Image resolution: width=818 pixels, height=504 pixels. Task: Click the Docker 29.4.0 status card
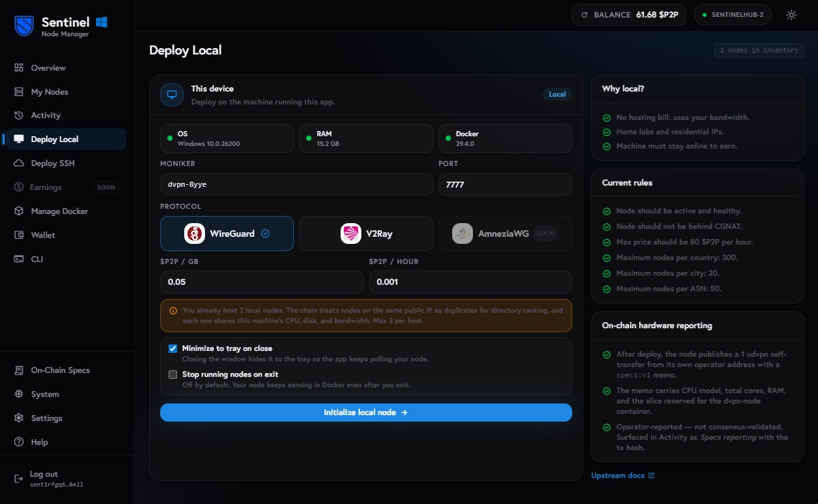click(x=505, y=138)
